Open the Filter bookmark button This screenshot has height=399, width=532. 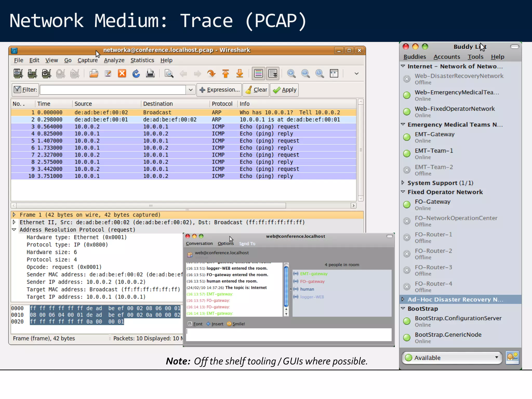point(25,90)
